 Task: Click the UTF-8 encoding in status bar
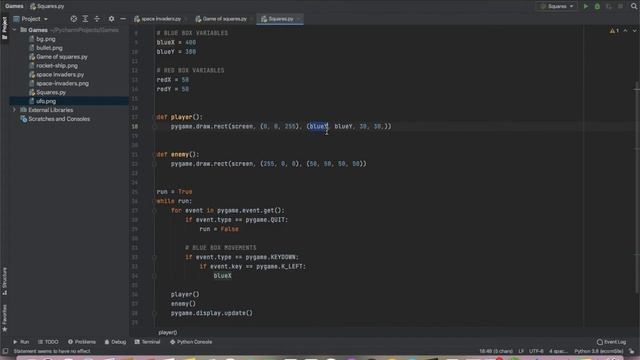coord(536,351)
